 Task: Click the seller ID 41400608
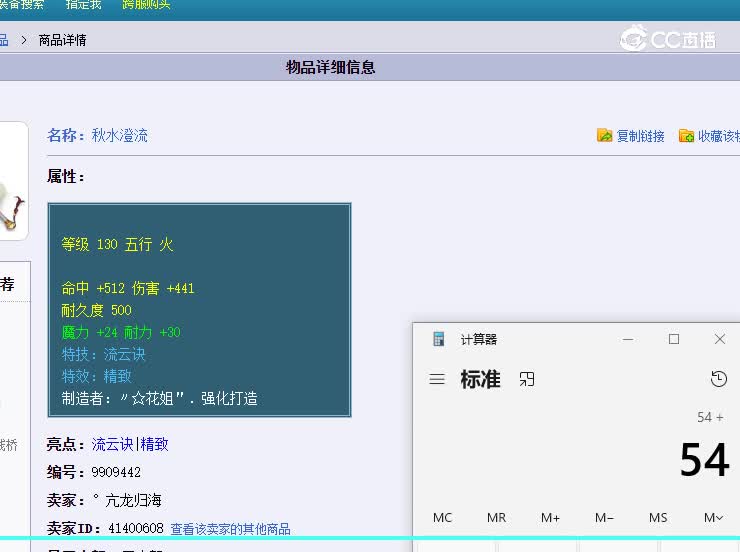136,528
